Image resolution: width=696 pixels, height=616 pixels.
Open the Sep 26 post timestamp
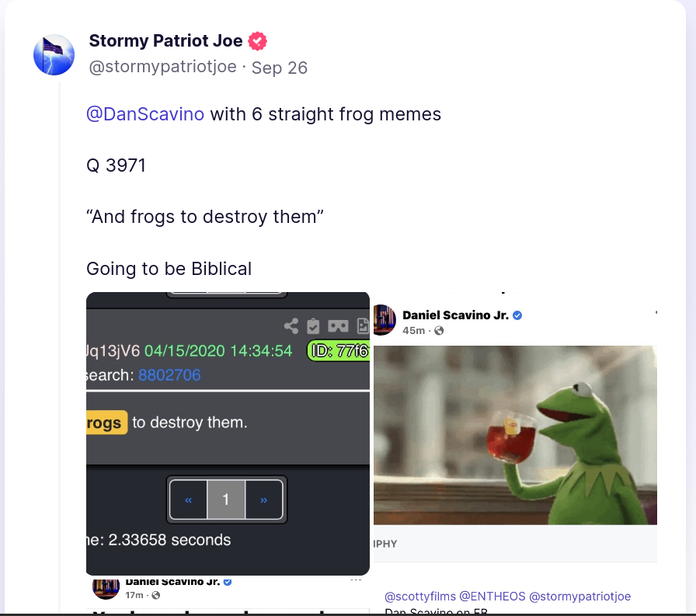[280, 68]
